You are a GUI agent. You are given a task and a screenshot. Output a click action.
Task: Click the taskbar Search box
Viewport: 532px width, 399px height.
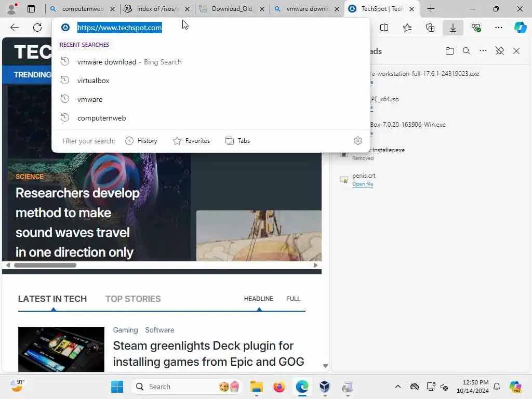tap(187, 387)
